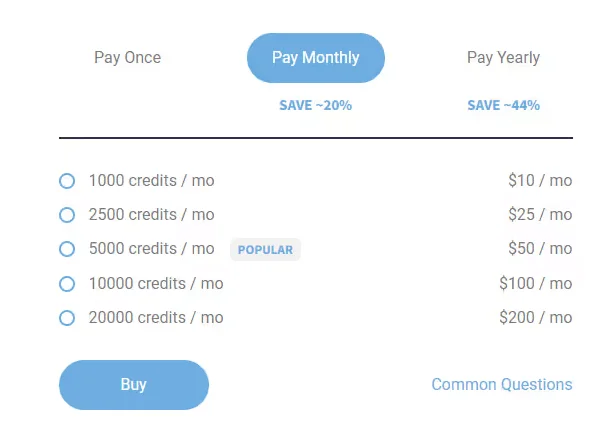Image resolution: width=608 pixels, height=441 pixels.
Task: Click the "10000 credits / mo" label
Action: (x=155, y=284)
